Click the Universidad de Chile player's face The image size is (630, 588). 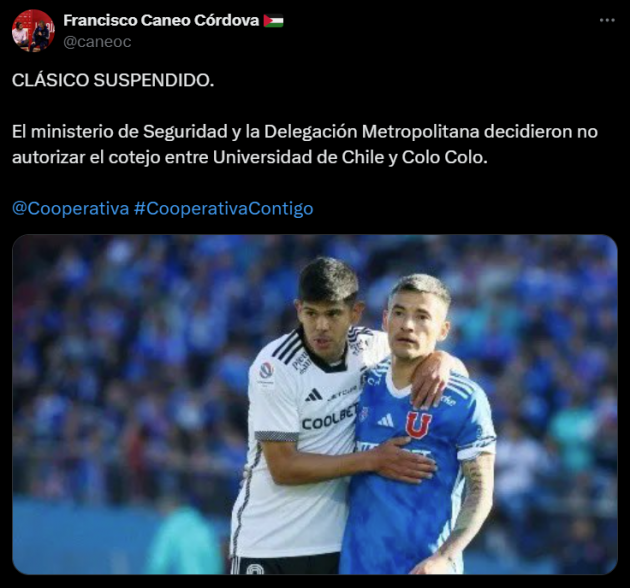[x=414, y=326]
